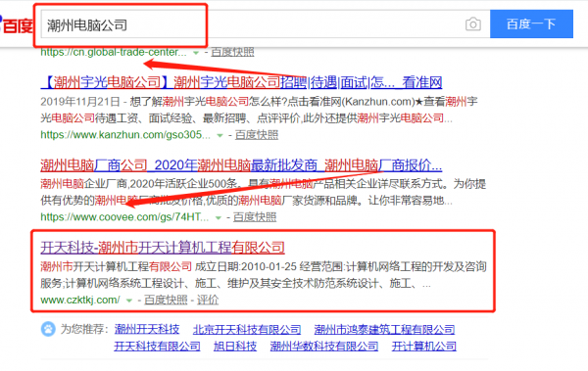Select recommended search 旭日科技
Screen dimensions: 588x371
point(235,346)
